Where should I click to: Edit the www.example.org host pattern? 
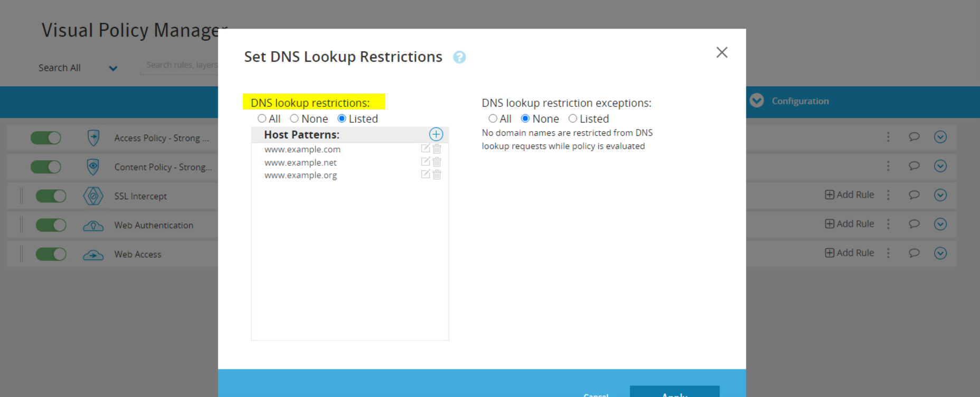click(x=426, y=174)
